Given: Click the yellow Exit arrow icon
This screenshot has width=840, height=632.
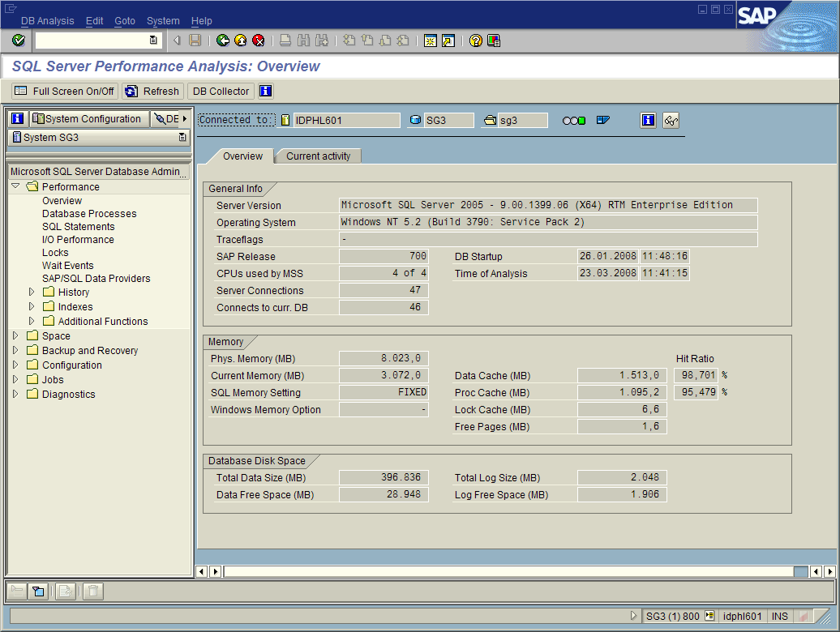Looking at the screenshot, I should (241, 41).
